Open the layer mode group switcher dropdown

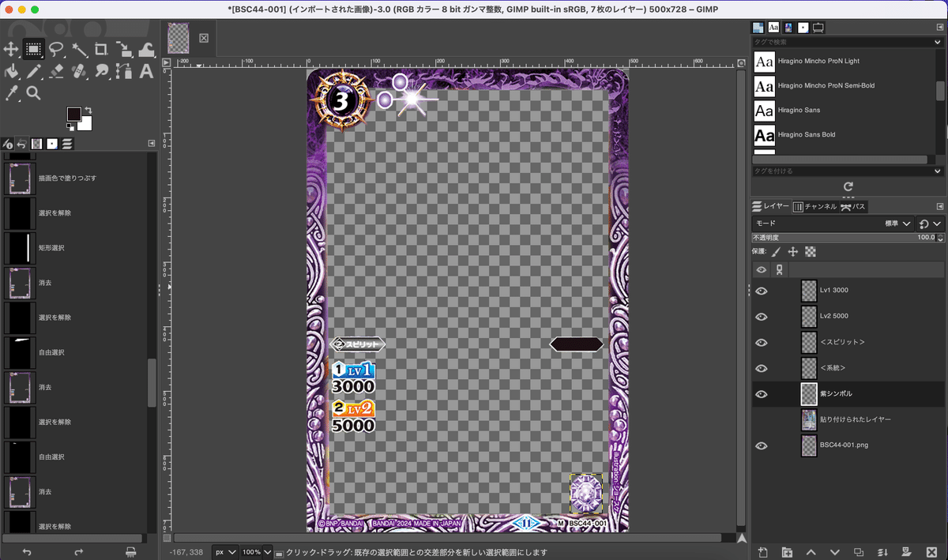click(x=930, y=224)
